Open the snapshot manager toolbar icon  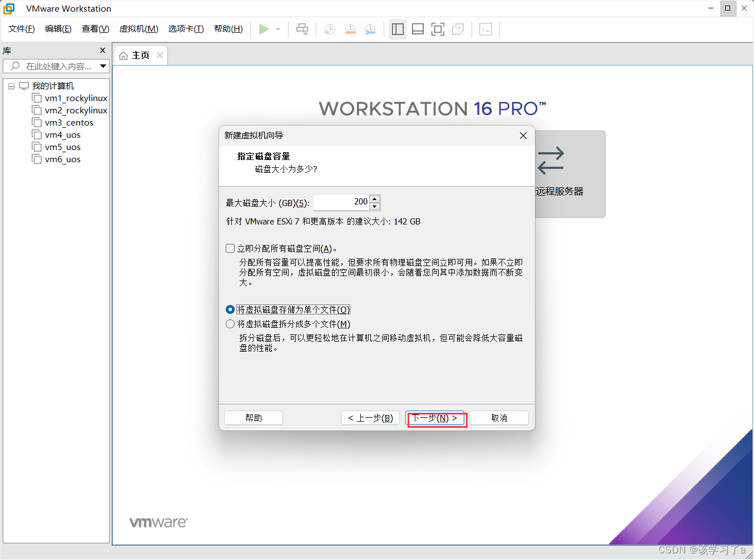coord(370,29)
